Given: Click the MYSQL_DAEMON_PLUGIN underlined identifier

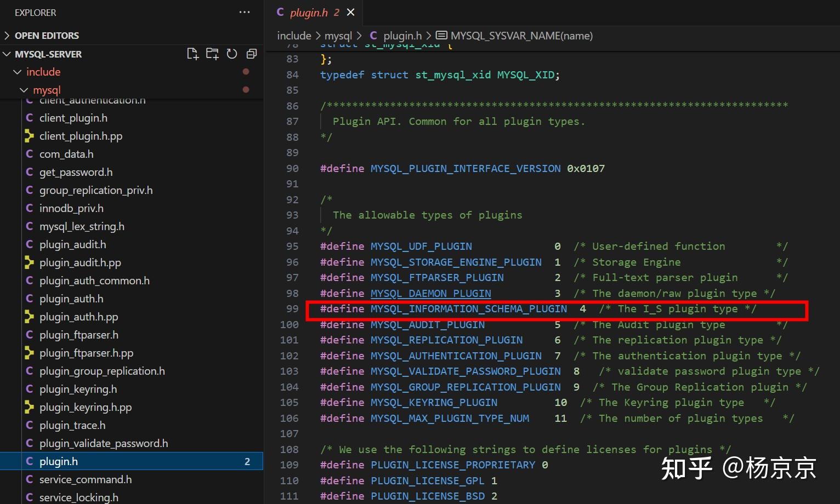Looking at the screenshot, I should pos(430,294).
